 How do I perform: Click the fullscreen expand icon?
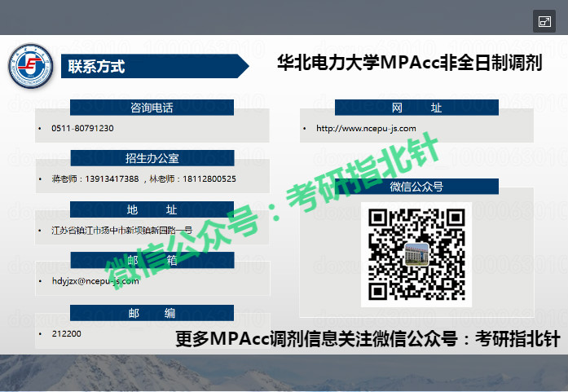(x=544, y=21)
